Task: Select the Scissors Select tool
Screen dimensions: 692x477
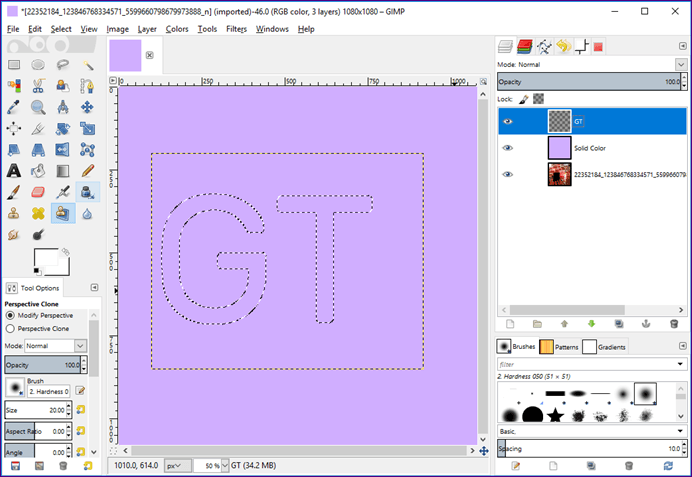Action: [x=38, y=86]
